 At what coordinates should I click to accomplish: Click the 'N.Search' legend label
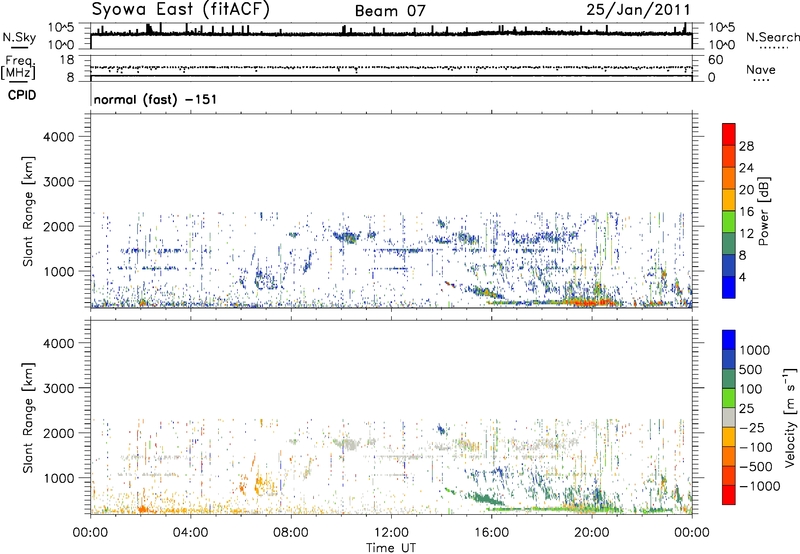pos(772,37)
